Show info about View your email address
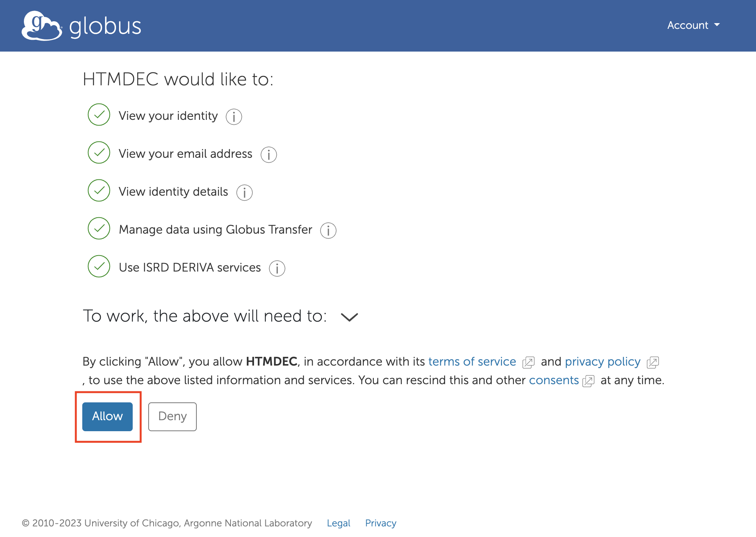 (269, 154)
